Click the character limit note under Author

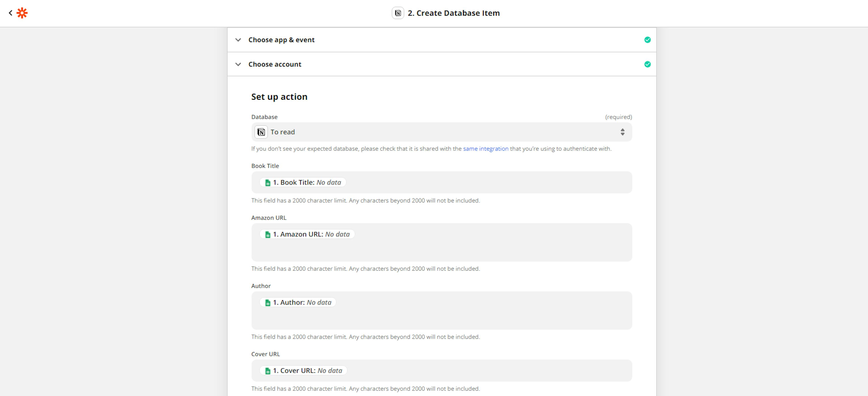coord(365,337)
